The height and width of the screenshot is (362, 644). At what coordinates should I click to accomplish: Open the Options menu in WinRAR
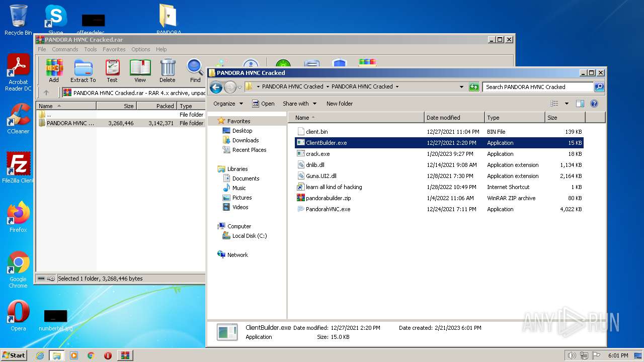[141, 49]
